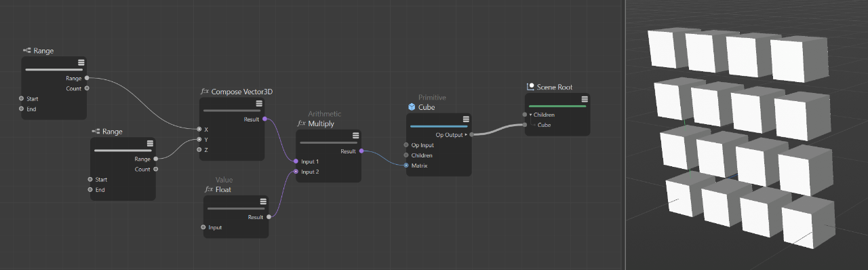
Task: Select the Compose Vector3D node title
Action: 242,91
